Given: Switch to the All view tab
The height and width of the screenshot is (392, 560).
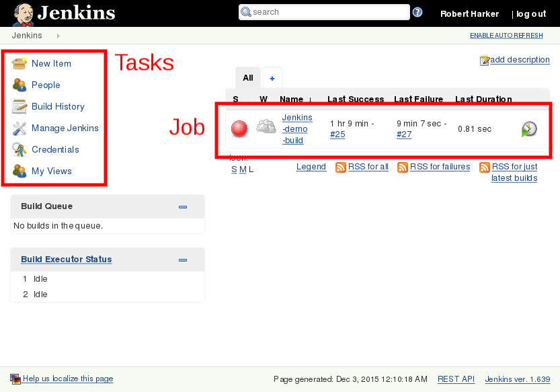Looking at the screenshot, I should pos(247,78).
